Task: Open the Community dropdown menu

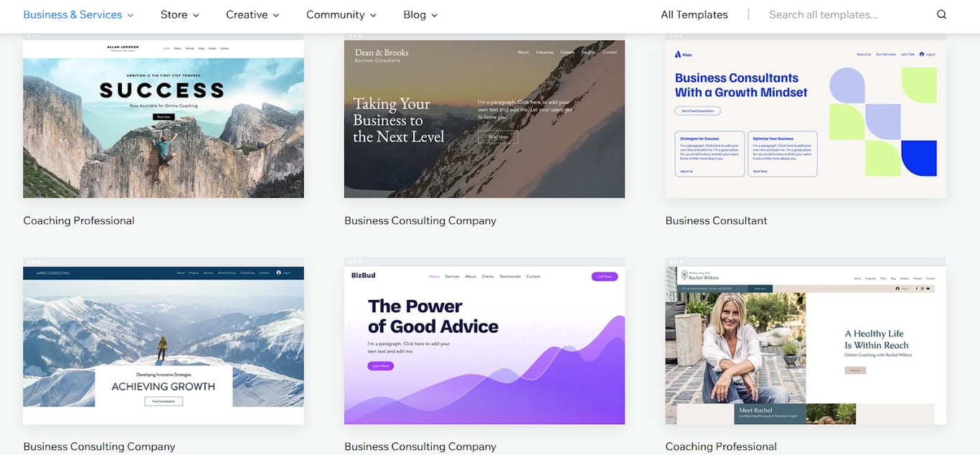Action: click(341, 14)
